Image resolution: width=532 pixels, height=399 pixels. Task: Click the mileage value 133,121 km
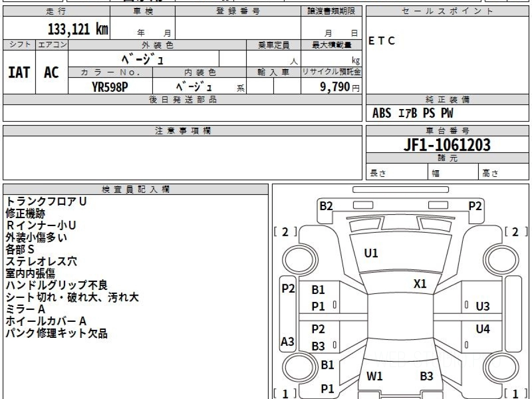pyautogui.click(x=78, y=30)
